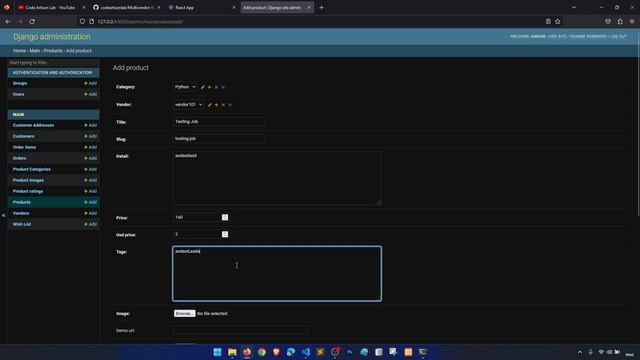View selected vendor with eye icon
This screenshot has height=360, width=640.
click(230, 105)
